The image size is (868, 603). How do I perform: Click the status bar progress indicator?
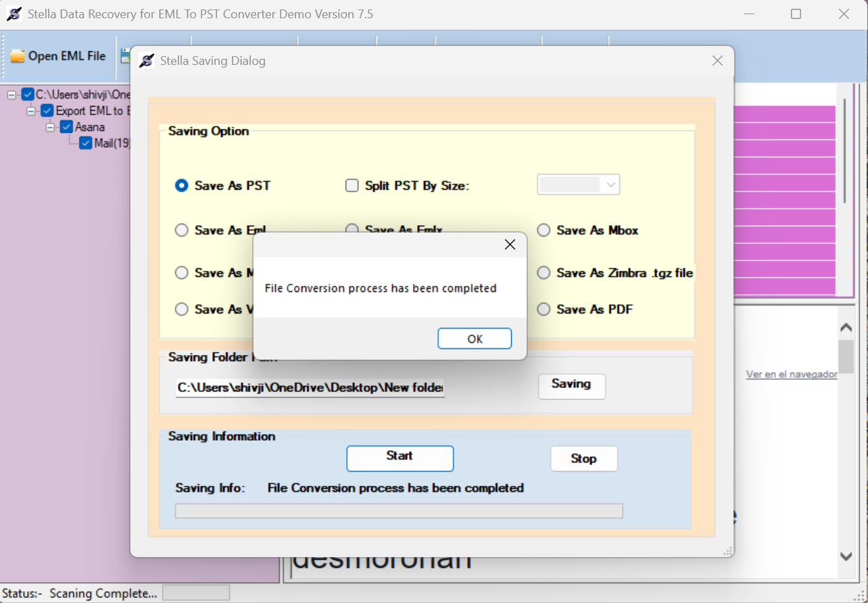(x=196, y=593)
